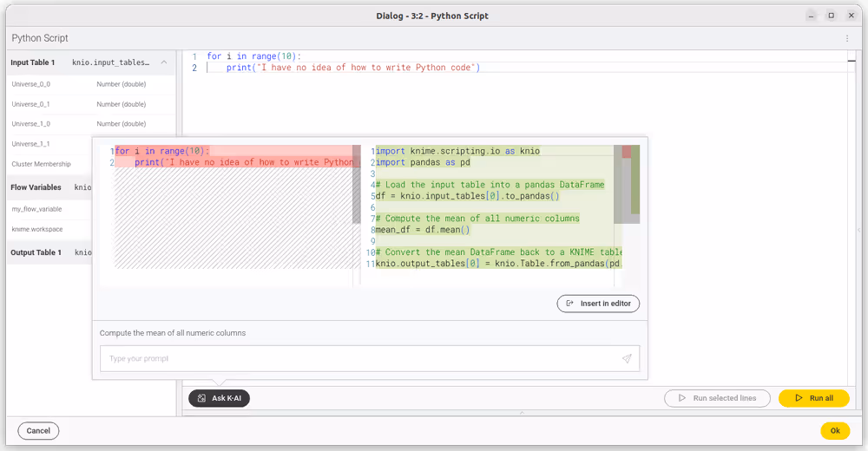The image size is (868, 451).
Task: Click Insert in editor
Action: [x=599, y=304]
